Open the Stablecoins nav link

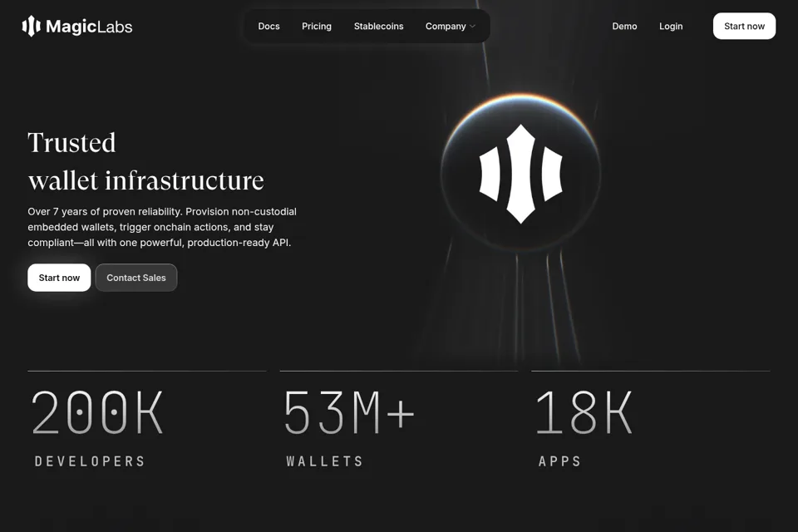(379, 26)
